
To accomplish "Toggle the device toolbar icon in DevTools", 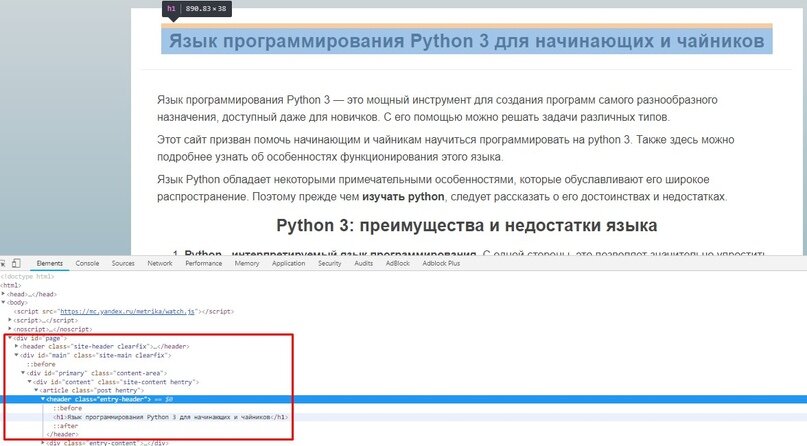I will point(16,263).
